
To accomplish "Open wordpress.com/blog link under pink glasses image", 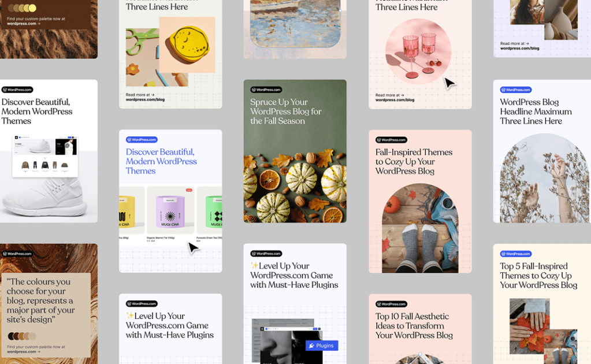I will tap(395, 100).
